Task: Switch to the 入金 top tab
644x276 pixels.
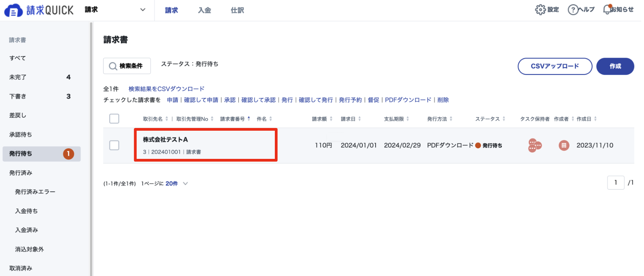Action: pos(205,11)
